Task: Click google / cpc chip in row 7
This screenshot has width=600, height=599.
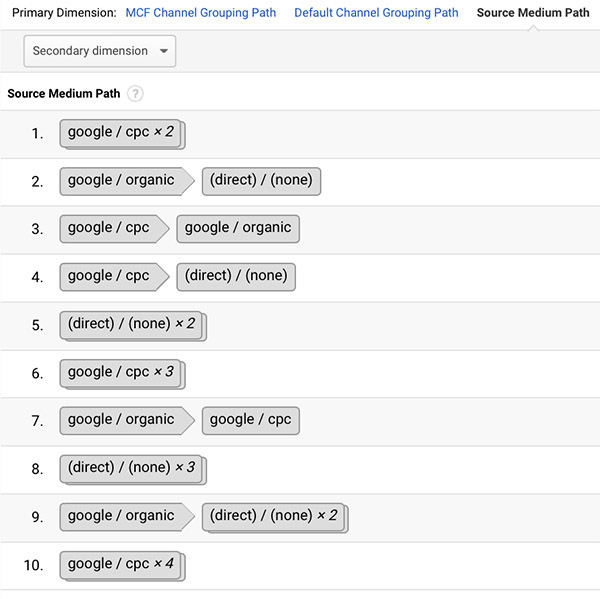Action: [250, 420]
